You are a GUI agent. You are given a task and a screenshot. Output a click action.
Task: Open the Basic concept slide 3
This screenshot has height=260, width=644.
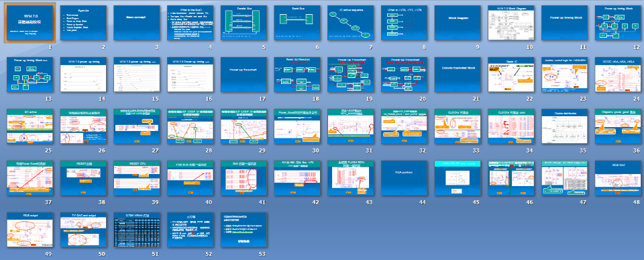coord(137,23)
